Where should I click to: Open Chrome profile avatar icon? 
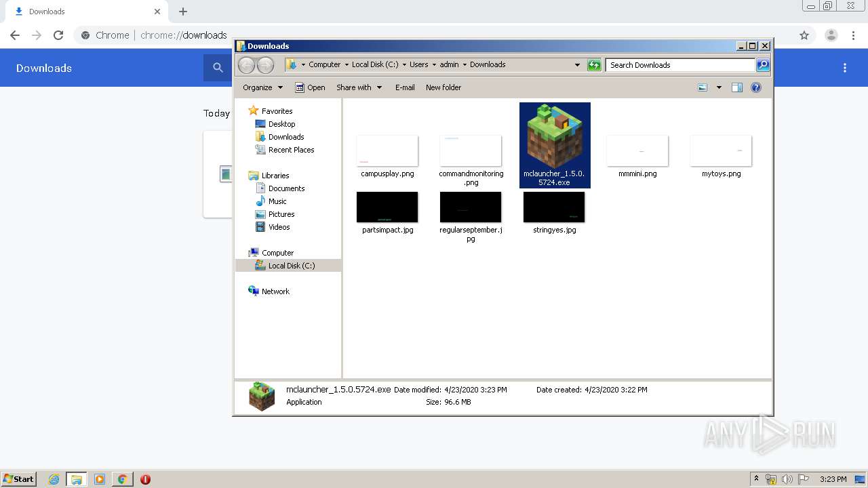pyautogui.click(x=831, y=35)
